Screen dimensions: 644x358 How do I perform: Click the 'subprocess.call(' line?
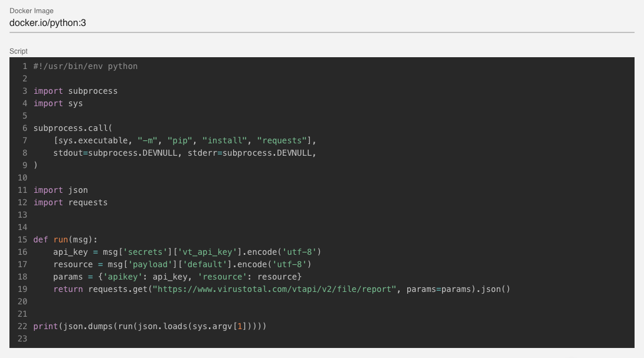pos(73,128)
